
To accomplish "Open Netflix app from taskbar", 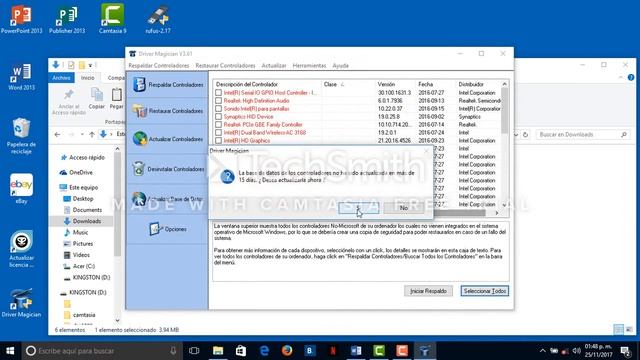I will point(333,351).
